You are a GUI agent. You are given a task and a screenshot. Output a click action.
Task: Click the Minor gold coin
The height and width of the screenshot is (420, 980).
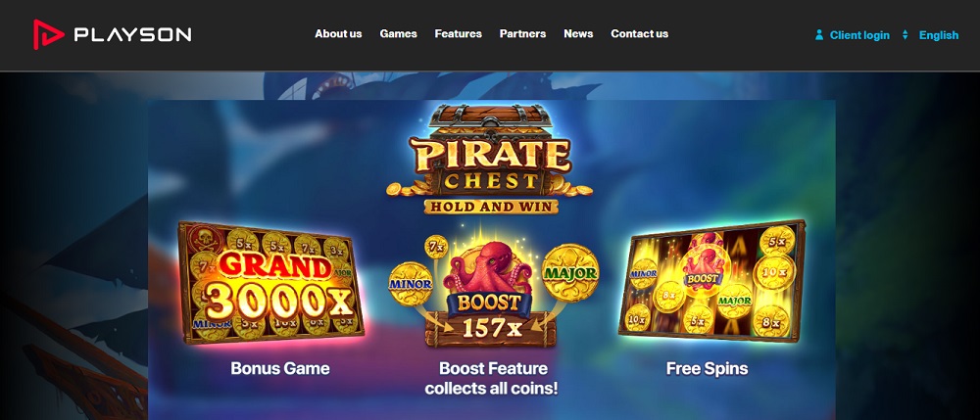[411, 284]
